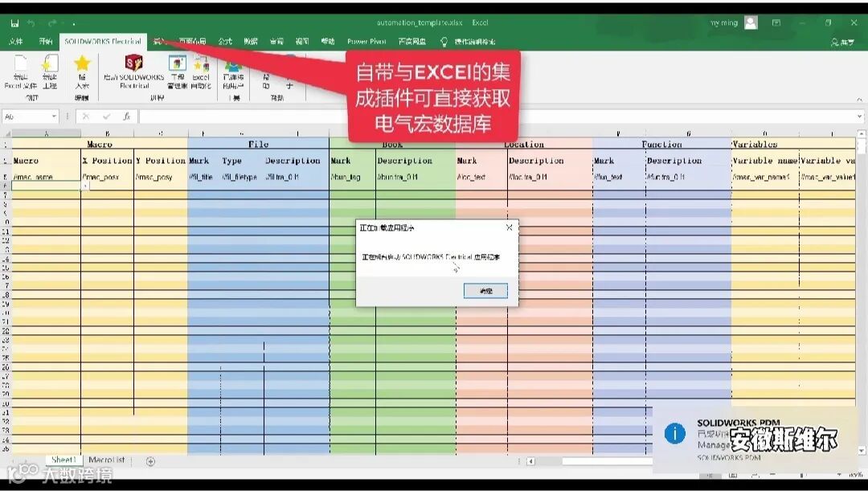The image size is (868, 491).
Task: Click the formula bar input field
Action: 497,117
